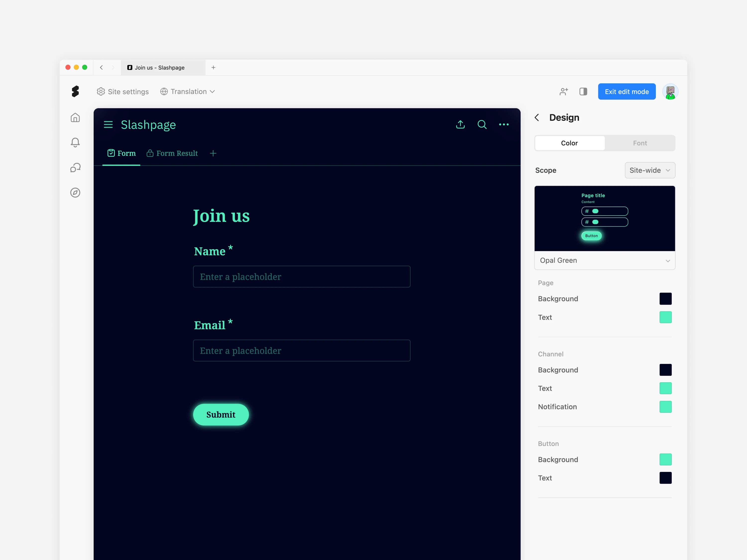Click the invite member icon
The height and width of the screenshot is (560, 747).
tap(564, 92)
